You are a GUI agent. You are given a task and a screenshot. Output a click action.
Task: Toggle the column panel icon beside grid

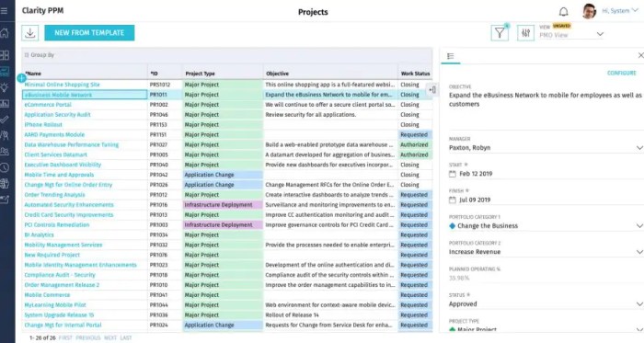tap(432, 89)
